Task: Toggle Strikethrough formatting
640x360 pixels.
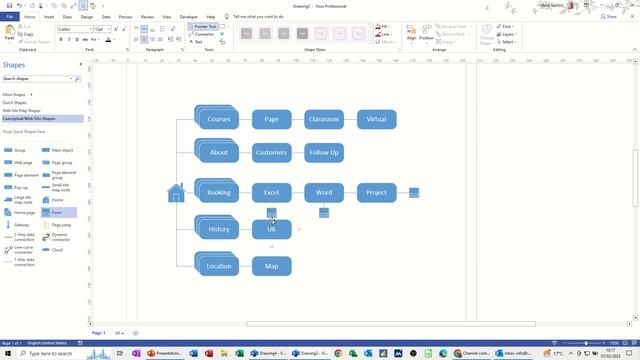Action: (85, 40)
